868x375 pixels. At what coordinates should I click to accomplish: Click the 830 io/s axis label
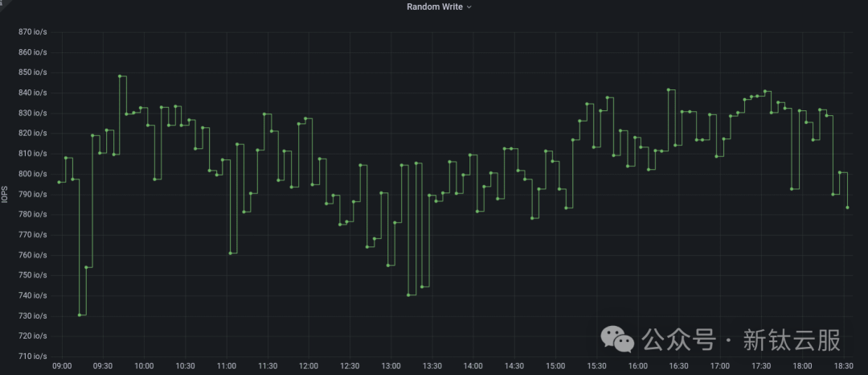(x=33, y=113)
